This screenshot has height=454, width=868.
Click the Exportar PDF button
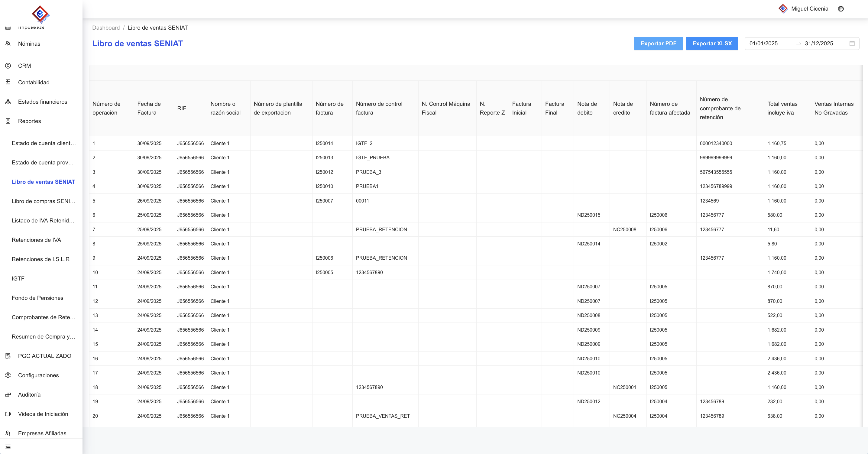coord(658,44)
